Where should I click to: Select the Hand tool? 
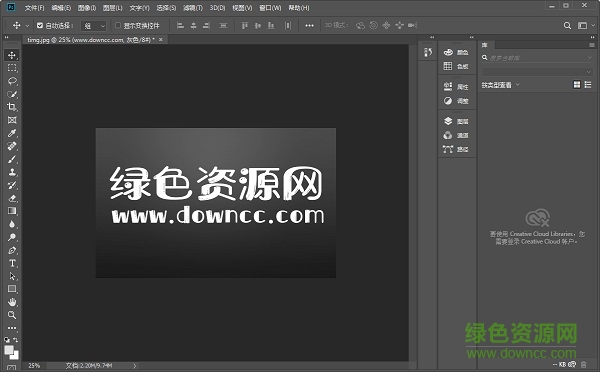[12, 302]
